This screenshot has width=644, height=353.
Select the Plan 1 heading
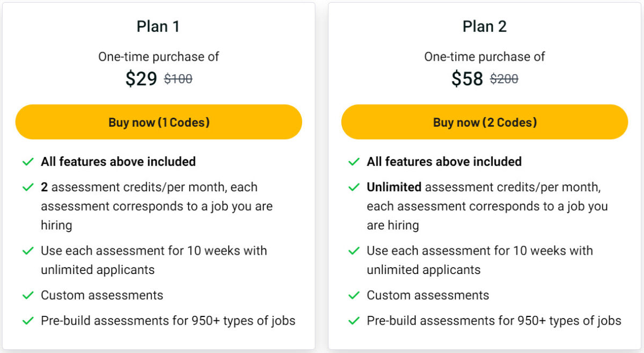point(158,26)
